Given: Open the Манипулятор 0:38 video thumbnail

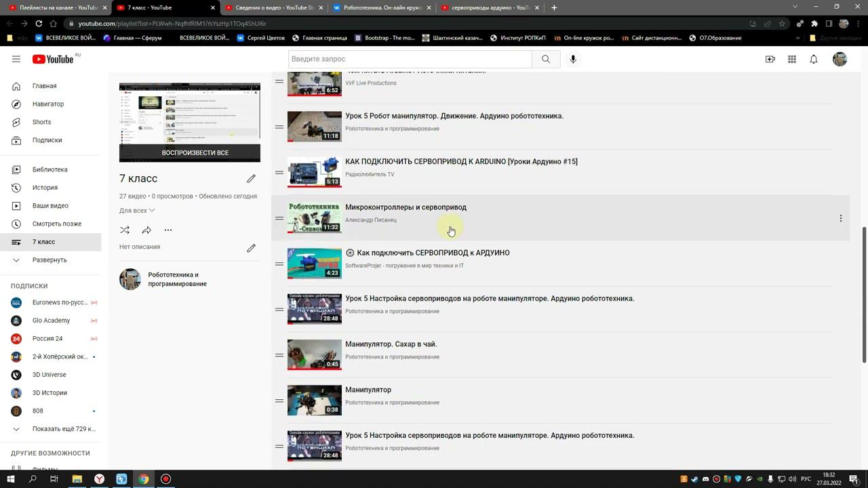Looking at the screenshot, I should pyautogui.click(x=315, y=401).
